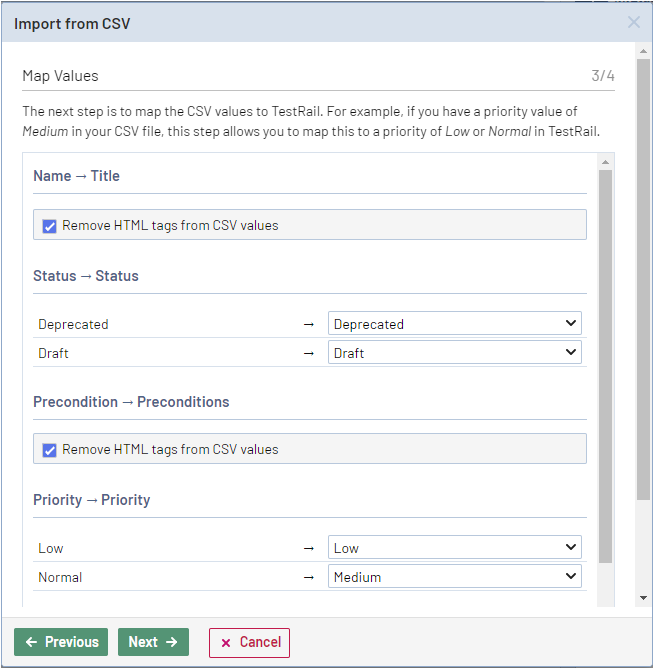Expand the Draft status mapping dropdown

[x=455, y=353]
